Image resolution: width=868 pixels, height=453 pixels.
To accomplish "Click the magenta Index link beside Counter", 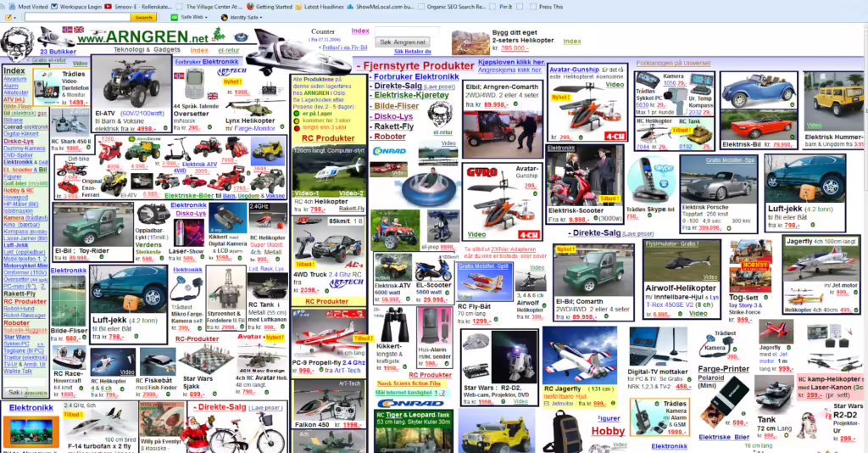I will pos(359,31).
